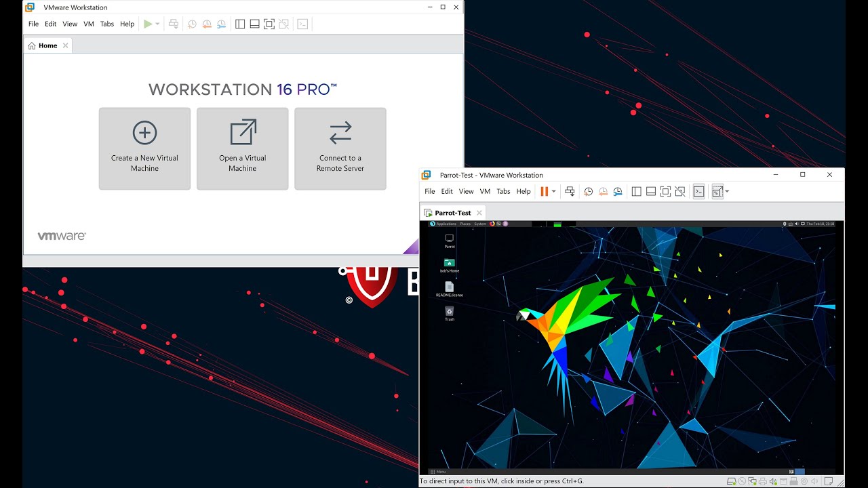
Task: Click the Send Ctrl+Alt+Del icon in the Parrot-Test toolbar
Action: (x=570, y=192)
